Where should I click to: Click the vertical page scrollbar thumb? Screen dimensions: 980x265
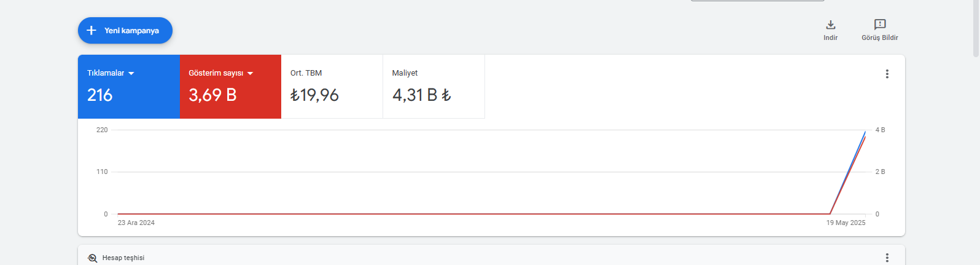pyautogui.click(x=976, y=28)
